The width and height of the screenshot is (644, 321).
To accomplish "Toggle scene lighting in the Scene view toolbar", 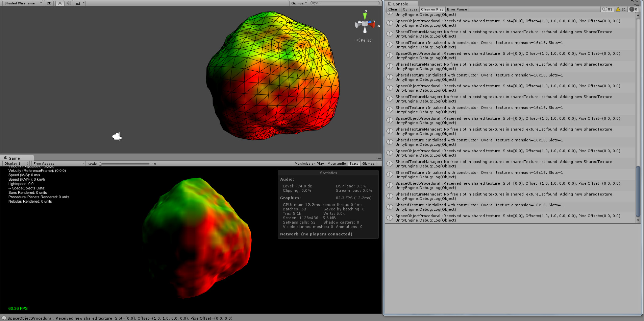I will [59, 3].
